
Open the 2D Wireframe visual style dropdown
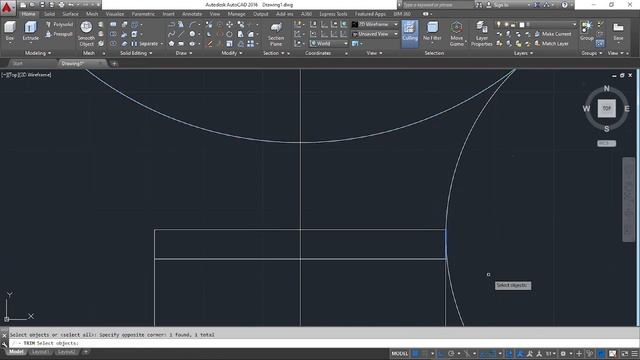tap(375, 24)
